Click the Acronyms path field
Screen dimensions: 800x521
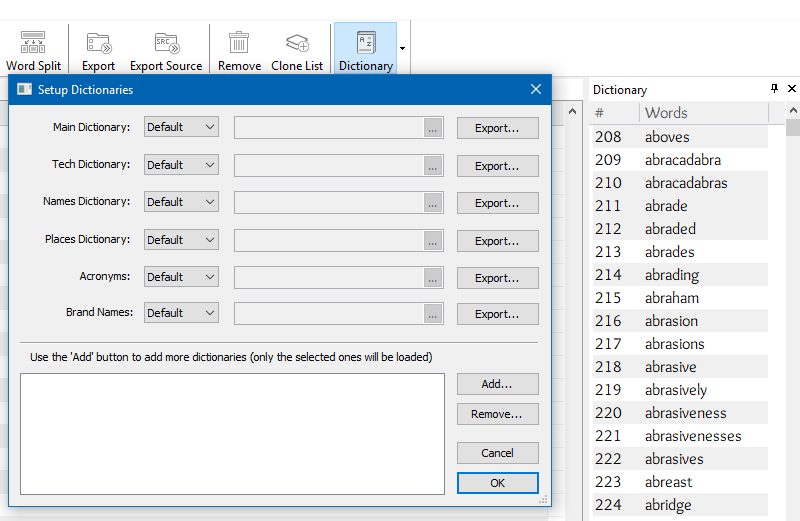coord(329,278)
